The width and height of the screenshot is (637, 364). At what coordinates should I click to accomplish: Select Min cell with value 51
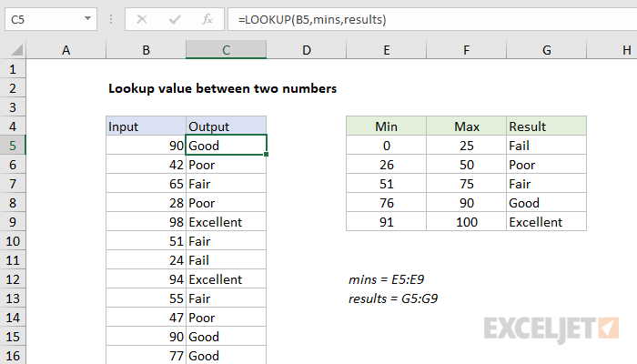(x=387, y=184)
